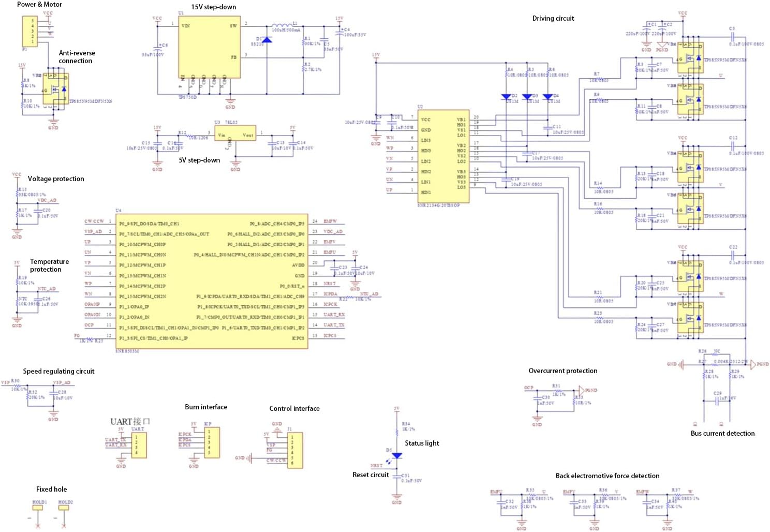The image size is (770, 532).
Task: Select the D1 Schottky diode symbol
Action: point(267,40)
